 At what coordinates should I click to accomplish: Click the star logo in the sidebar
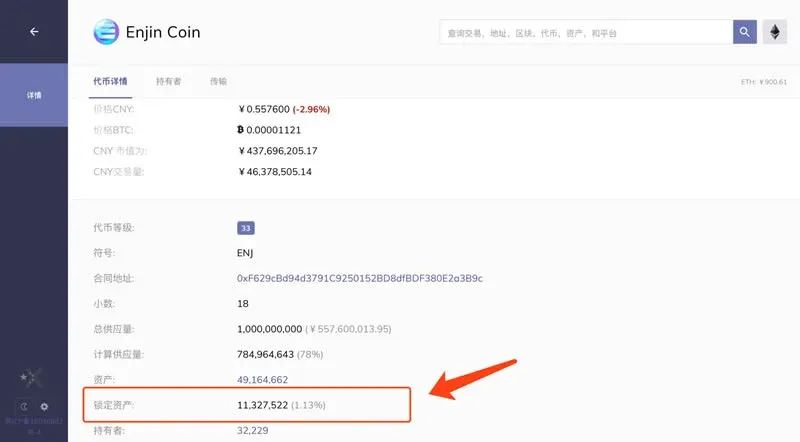(x=31, y=378)
